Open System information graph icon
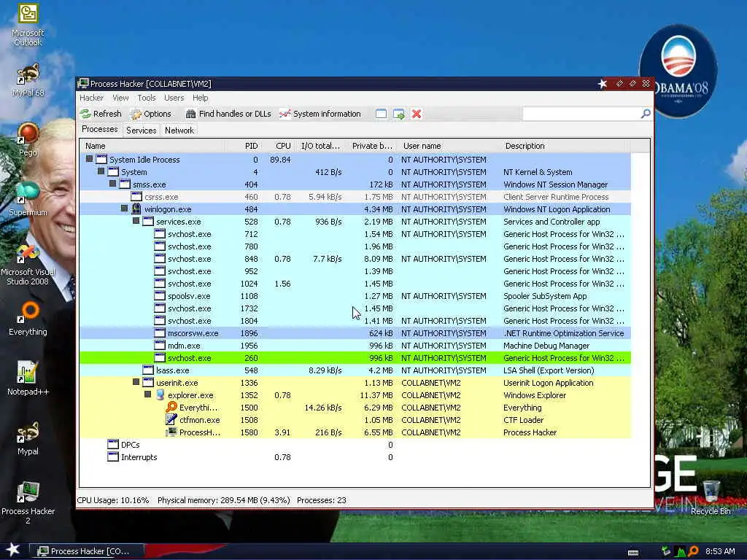Image resolution: width=747 pixels, height=560 pixels. [x=285, y=114]
